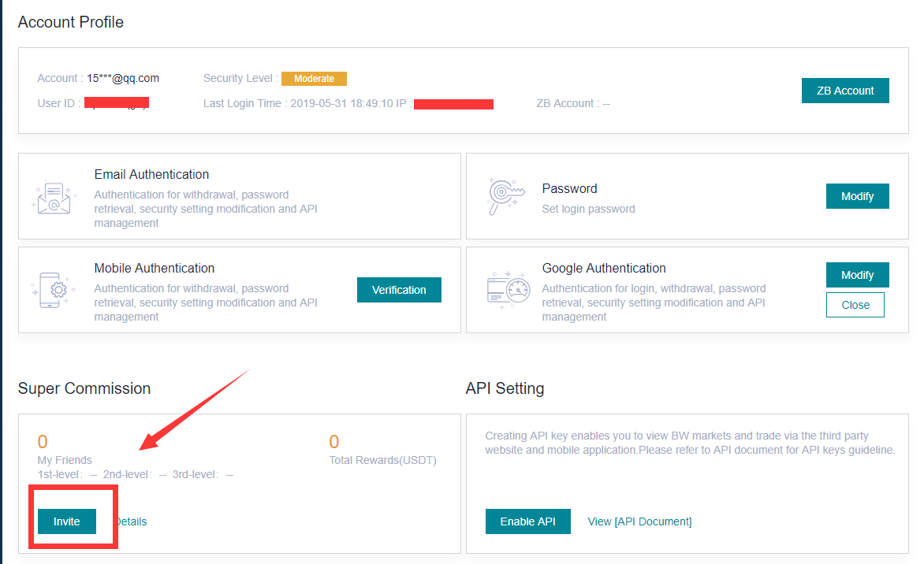The image size is (924, 564).
Task: Click the account email 15***@qq.com
Action: [123, 78]
